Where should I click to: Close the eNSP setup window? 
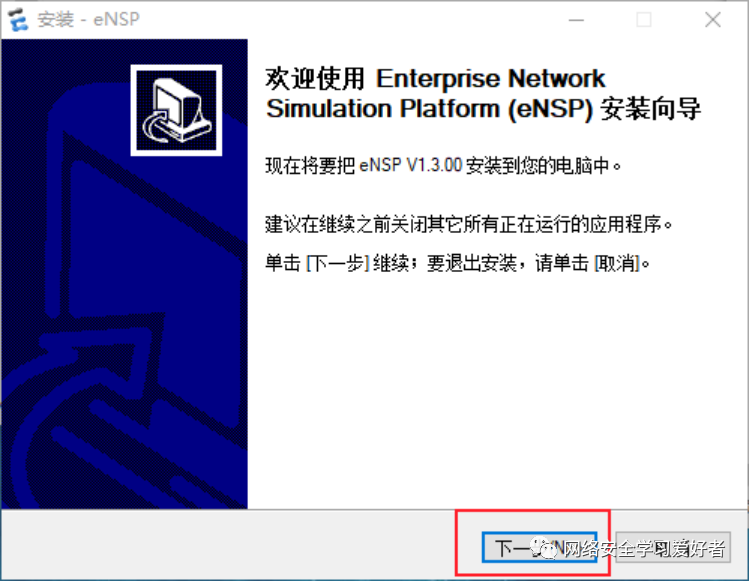[x=713, y=20]
